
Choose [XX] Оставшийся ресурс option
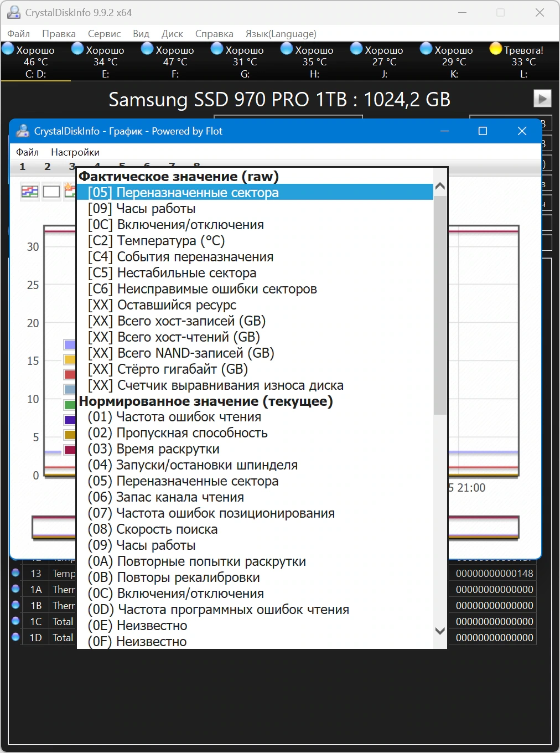coord(255,305)
